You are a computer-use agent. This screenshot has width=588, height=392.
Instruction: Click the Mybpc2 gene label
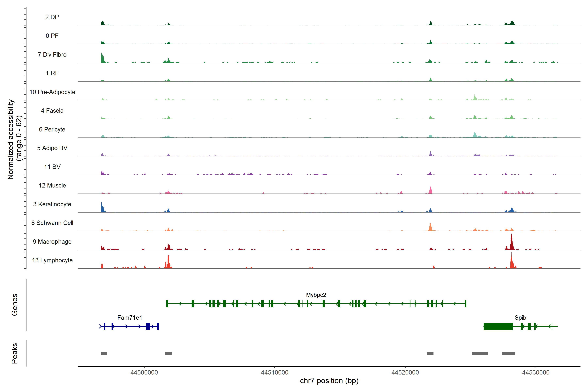pos(316,295)
